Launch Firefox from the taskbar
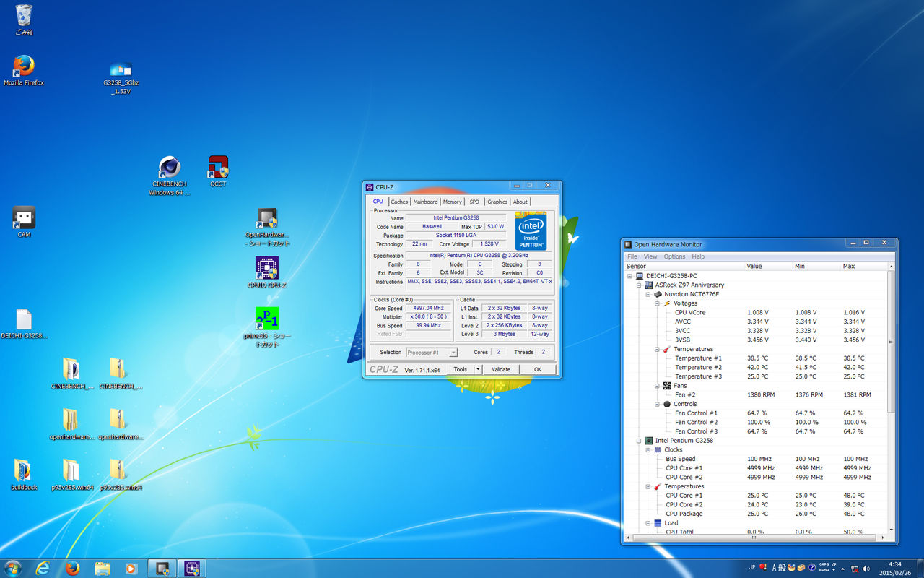The height and width of the screenshot is (578, 924). tap(72, 569)
